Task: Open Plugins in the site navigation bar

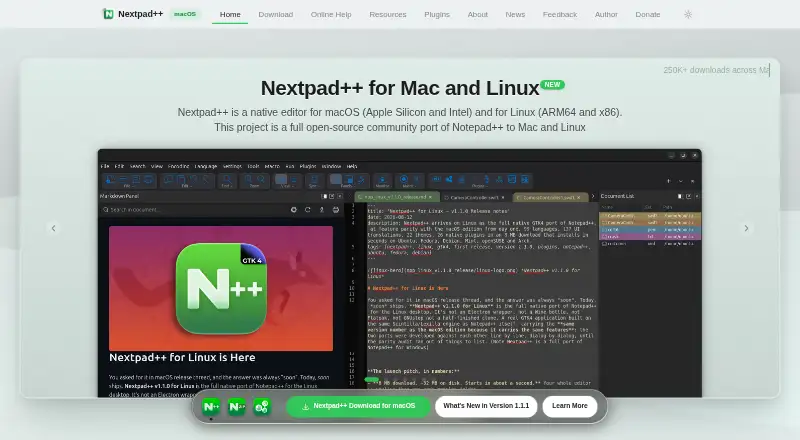Action: coord(437,14)
